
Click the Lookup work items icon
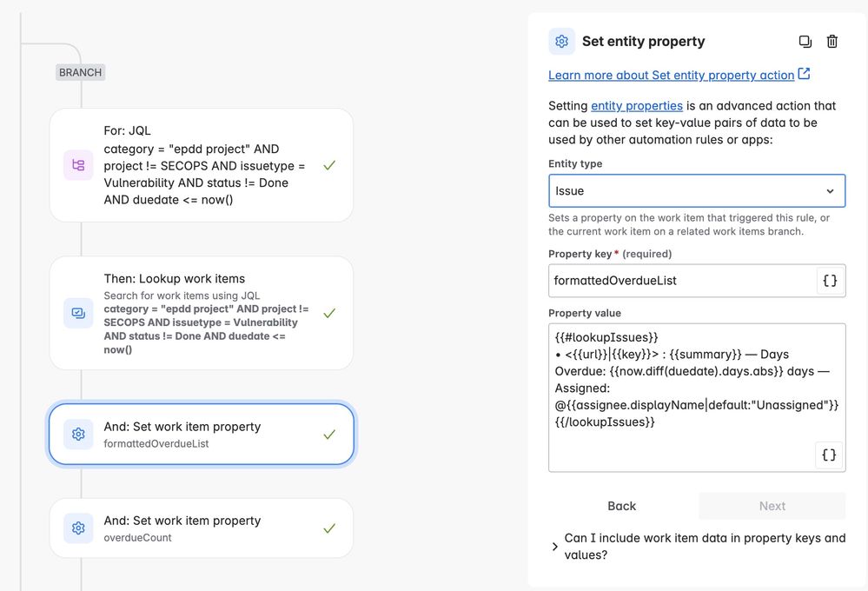[x=78, y=313]
